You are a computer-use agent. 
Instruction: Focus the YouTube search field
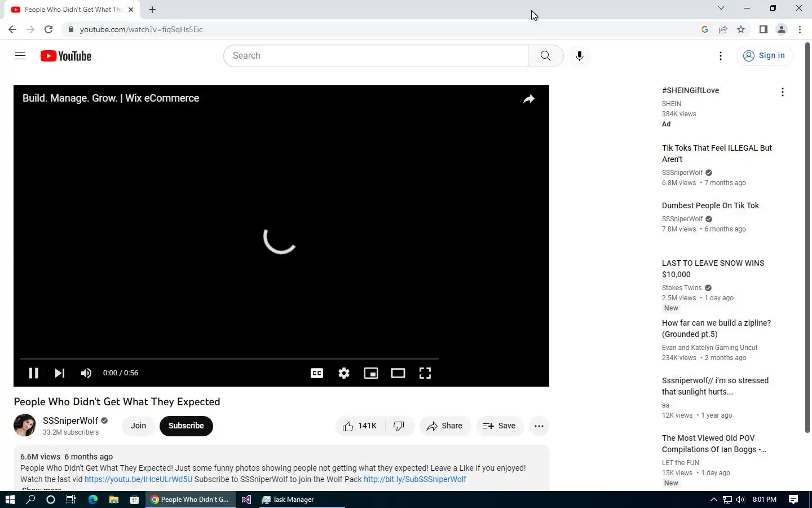tap(376, 56)
